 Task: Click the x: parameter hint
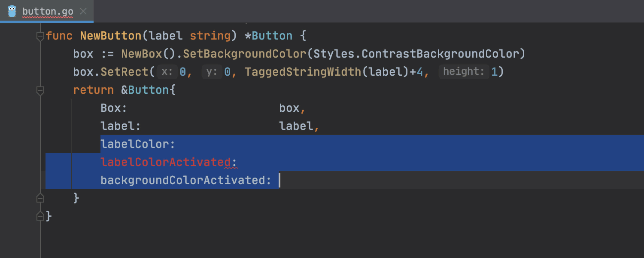[x=167, y=72]
